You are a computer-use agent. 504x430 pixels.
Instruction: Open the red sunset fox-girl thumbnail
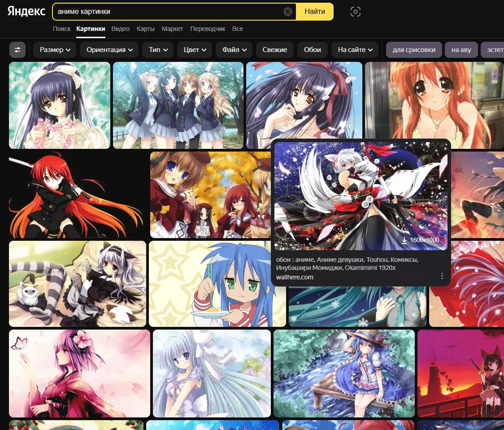point(461,374)
